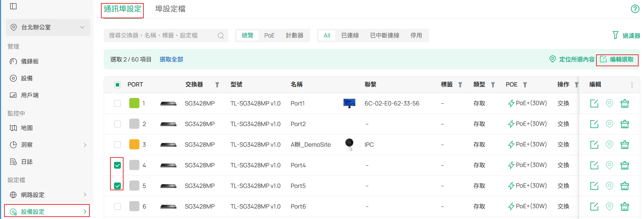
Task: Check the port 1 row checkbox
Action: click(117, 103)
